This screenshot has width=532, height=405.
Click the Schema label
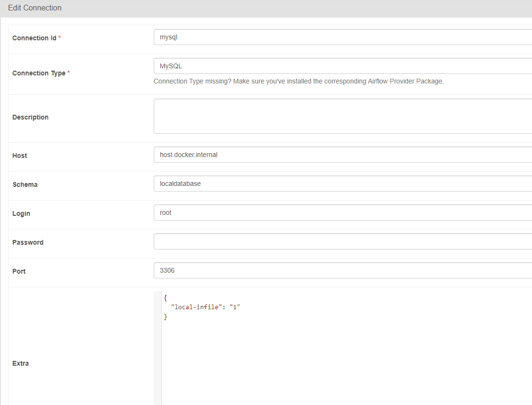(x=25, y=184)
